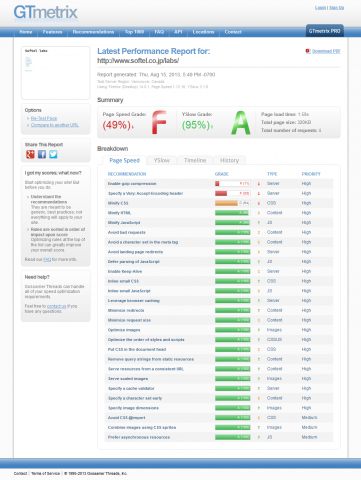Screen dimensions: 361x480
Task: Click red grade bar for Enable gzip compression
Action: (233, 184)
